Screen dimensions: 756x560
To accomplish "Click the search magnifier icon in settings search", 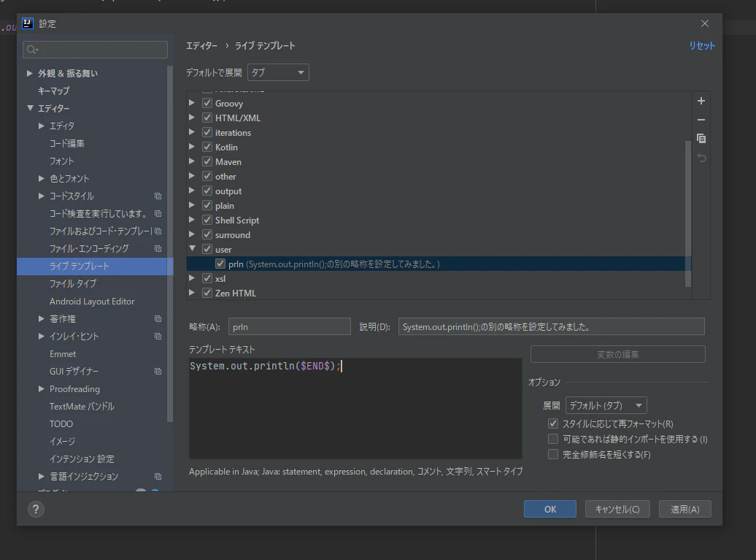I will click(32, 50).
